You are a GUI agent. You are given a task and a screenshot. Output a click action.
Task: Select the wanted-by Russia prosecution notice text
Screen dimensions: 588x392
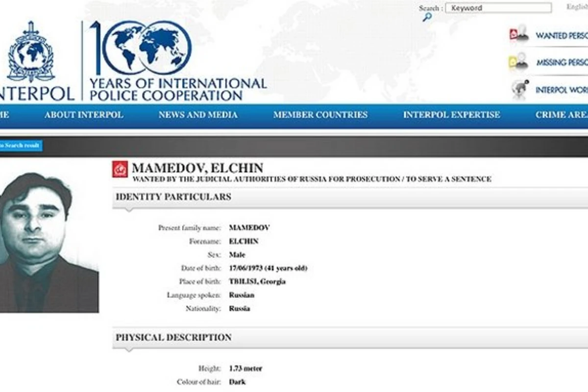pos(312,179)
